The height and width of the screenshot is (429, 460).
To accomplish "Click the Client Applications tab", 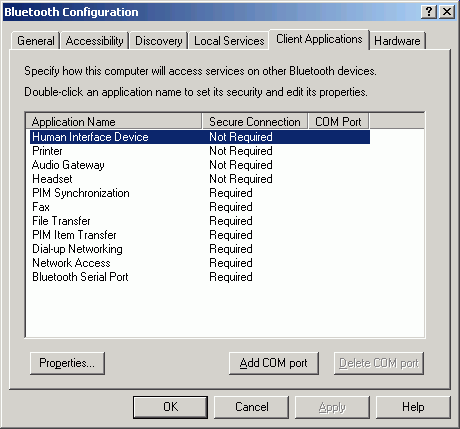I will [x=319, y=39].
